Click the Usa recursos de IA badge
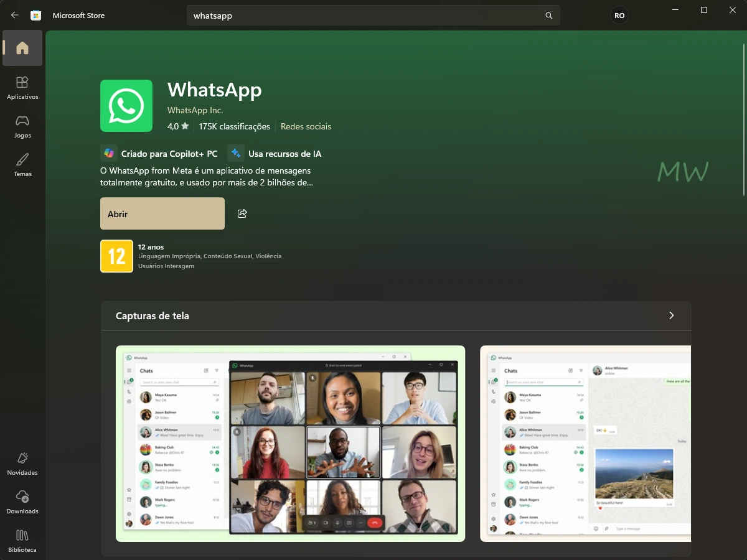 pos(275,153)
